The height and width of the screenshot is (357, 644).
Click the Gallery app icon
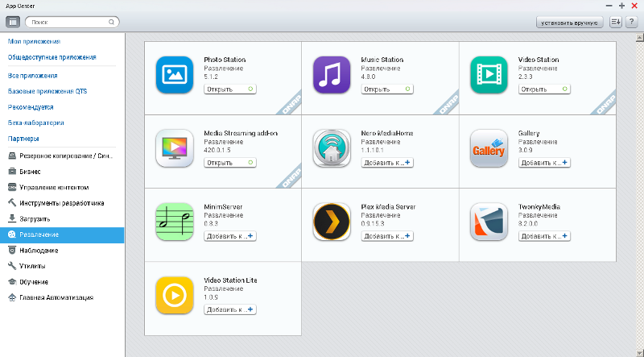(x=489, y=148)
